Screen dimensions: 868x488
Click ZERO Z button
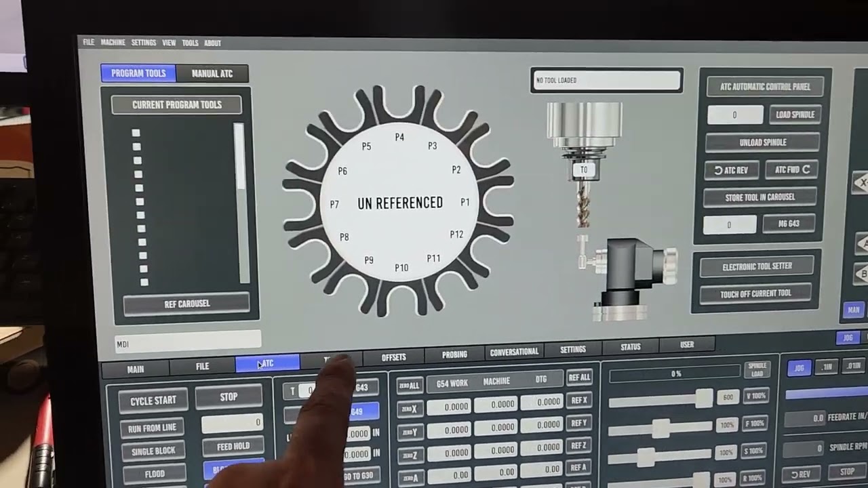click(x=409, y=455)
